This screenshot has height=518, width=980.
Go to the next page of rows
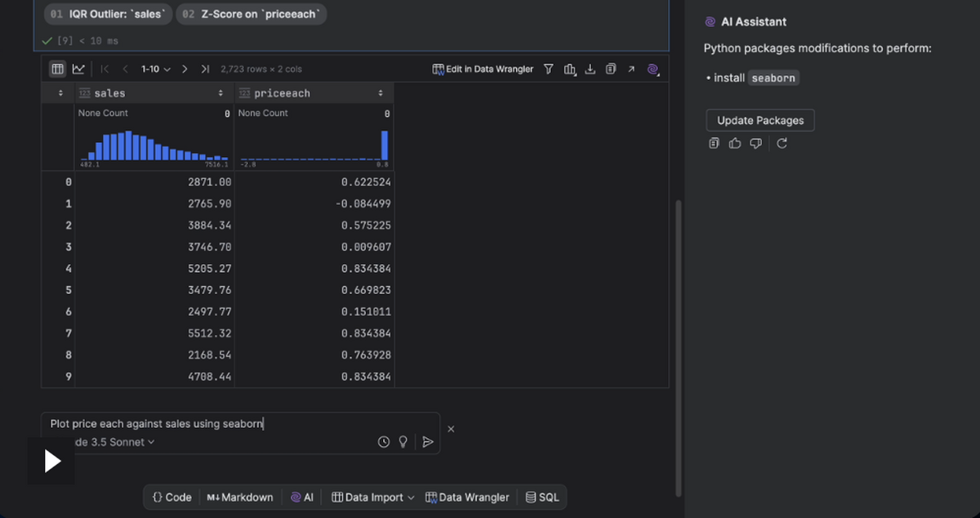pos(185,69)
